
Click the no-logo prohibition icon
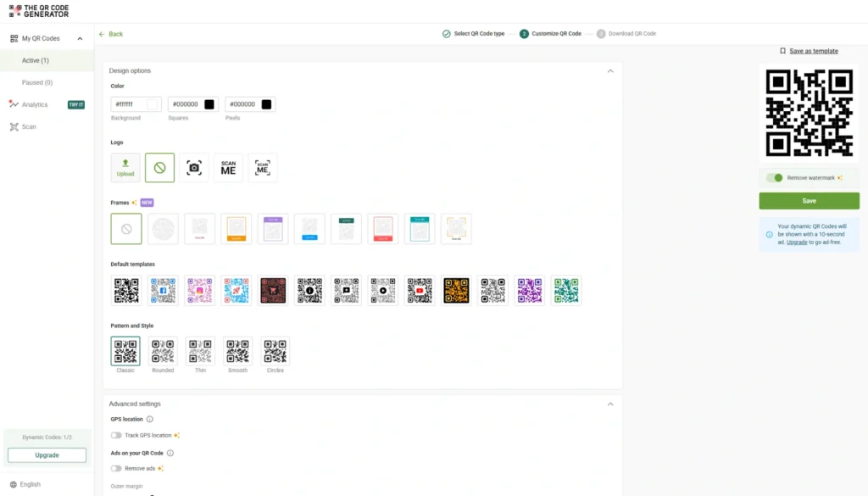click(x=159, y=167)
